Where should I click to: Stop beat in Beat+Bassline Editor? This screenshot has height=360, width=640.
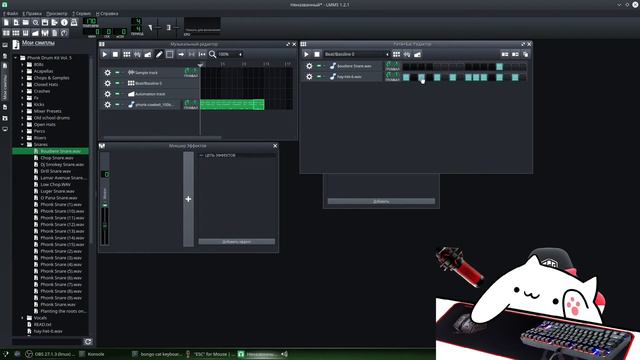[x=317, y=54]
